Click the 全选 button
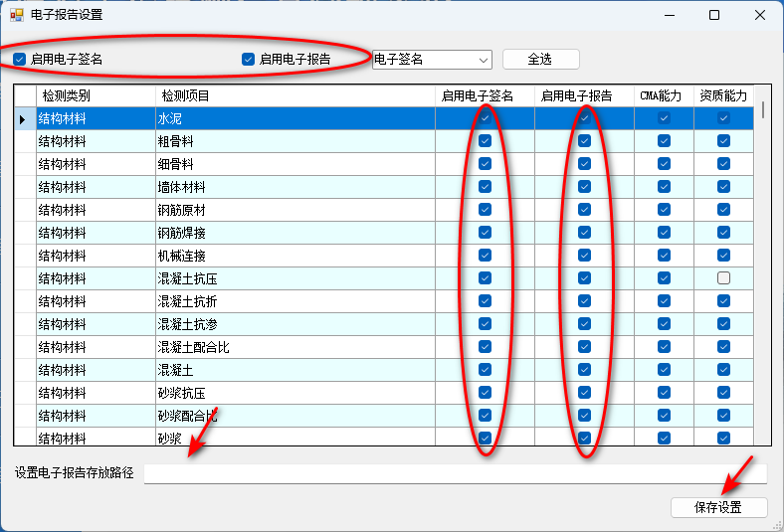Screen dimensions: 784x532 pos(540,60)
